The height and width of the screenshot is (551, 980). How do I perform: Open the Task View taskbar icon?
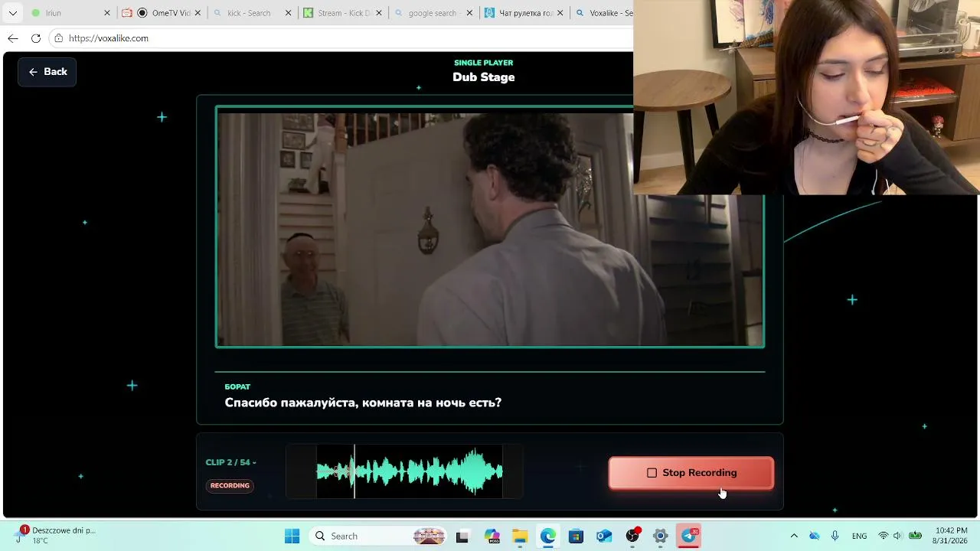coord(462,536)
